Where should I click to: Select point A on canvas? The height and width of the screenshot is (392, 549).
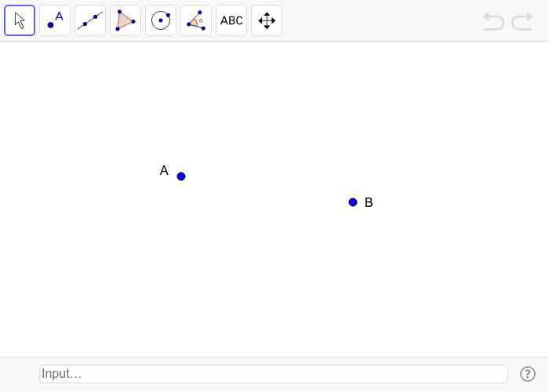(x=181, y=176)
